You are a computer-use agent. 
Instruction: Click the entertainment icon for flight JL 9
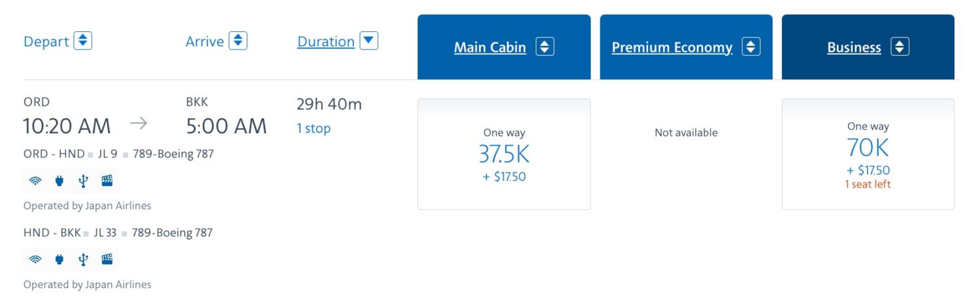click(x=107, y=181)
